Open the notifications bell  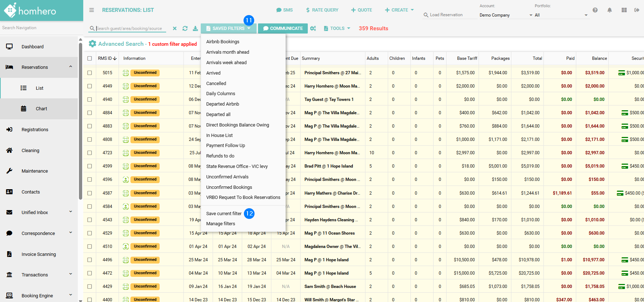point(609,10)
